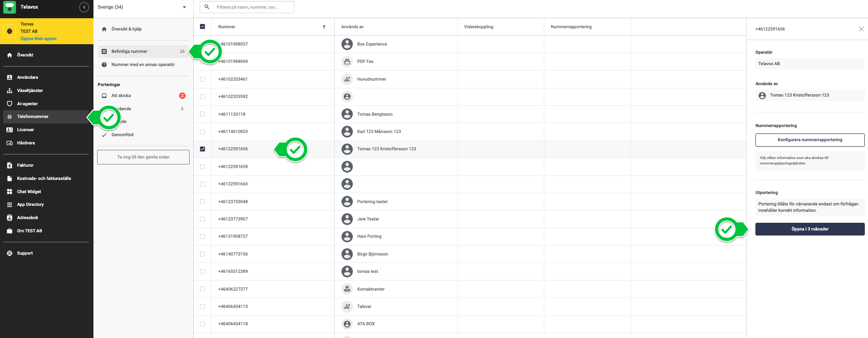Click the avatar icon for Birgir Björnsson
This screenshot has width=868, height=338.
point(347,254)
